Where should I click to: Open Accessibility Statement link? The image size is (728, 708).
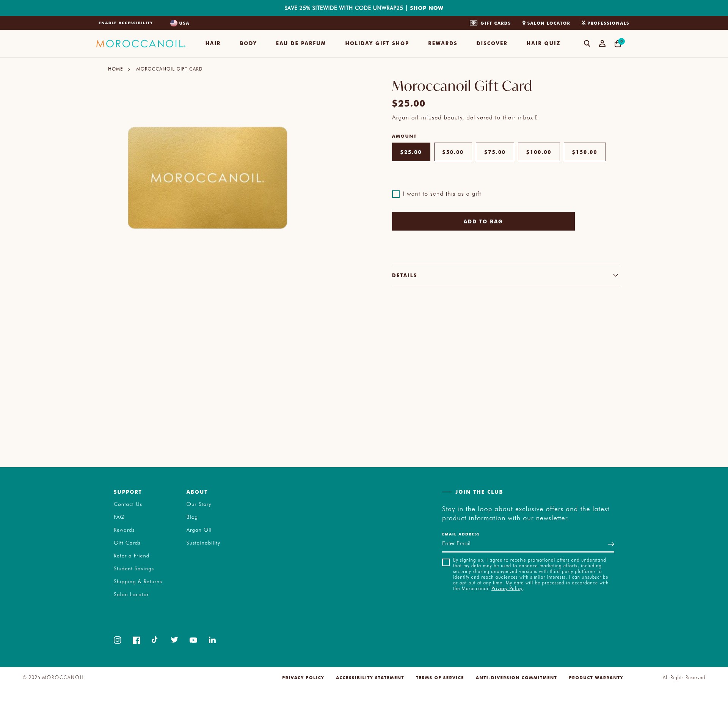370,678
